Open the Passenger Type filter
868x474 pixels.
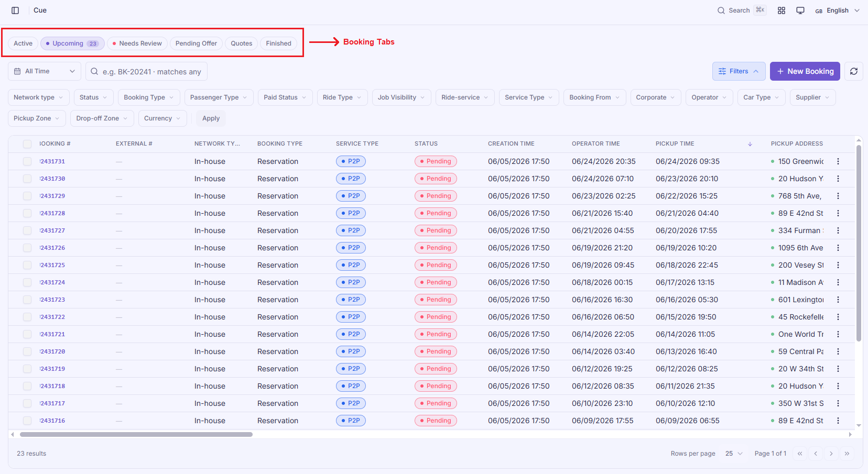[x=219, y=97]
